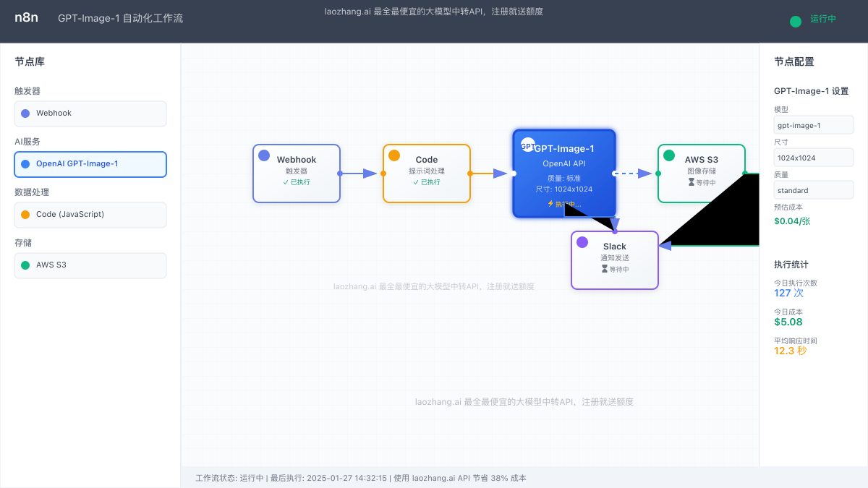Click the 通知发送 subtitle on the Slack node
The image size is (868, 488).
click(615, 258)
